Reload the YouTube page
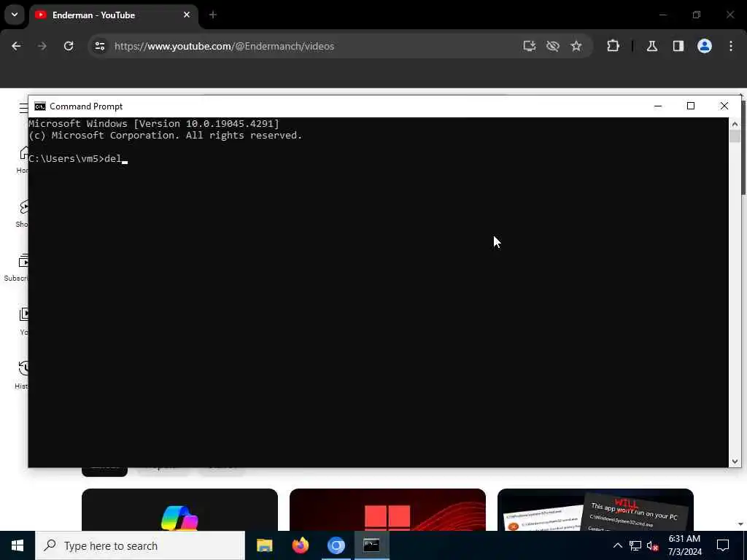 tap(69, 46)
